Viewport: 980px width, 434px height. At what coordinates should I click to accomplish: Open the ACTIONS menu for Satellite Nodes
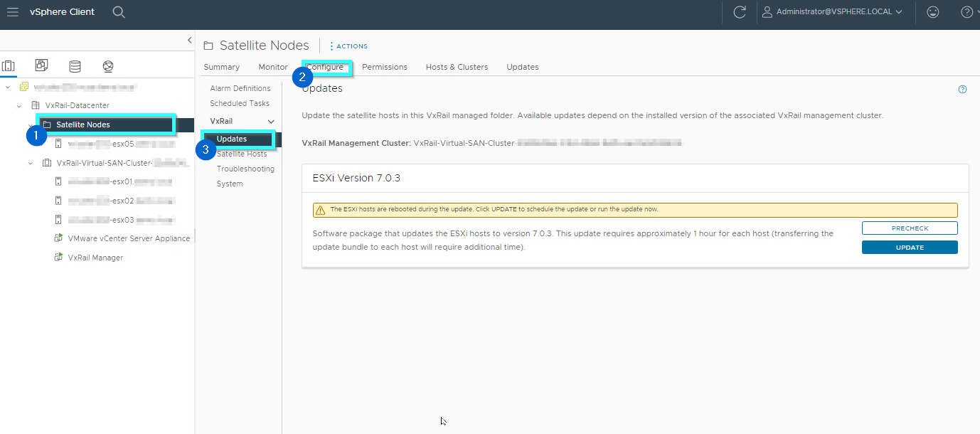(x=348, y=46)
